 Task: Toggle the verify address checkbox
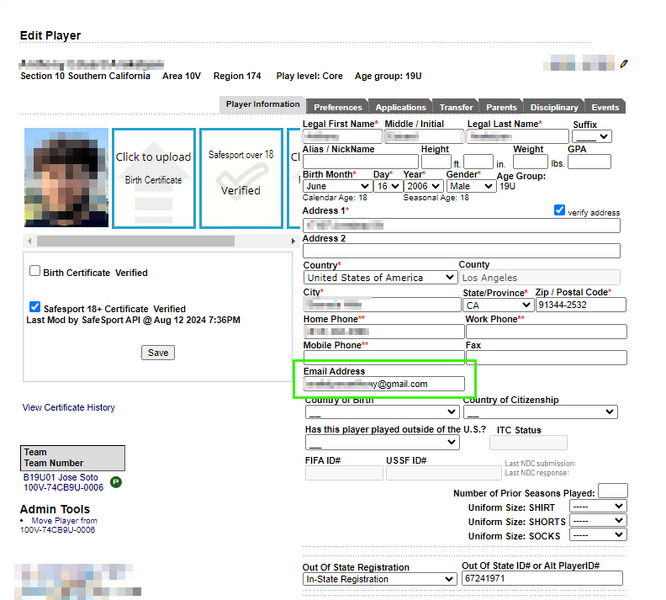[x=559, y=210]
